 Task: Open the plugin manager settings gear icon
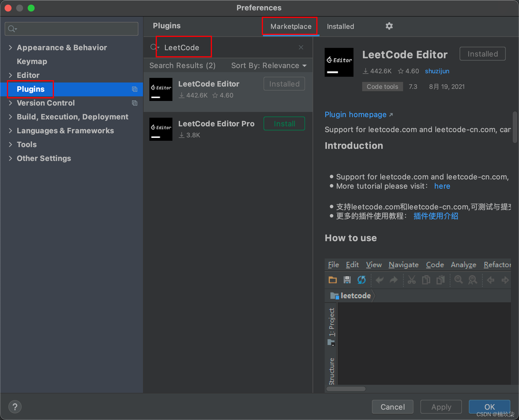(389, 26)
